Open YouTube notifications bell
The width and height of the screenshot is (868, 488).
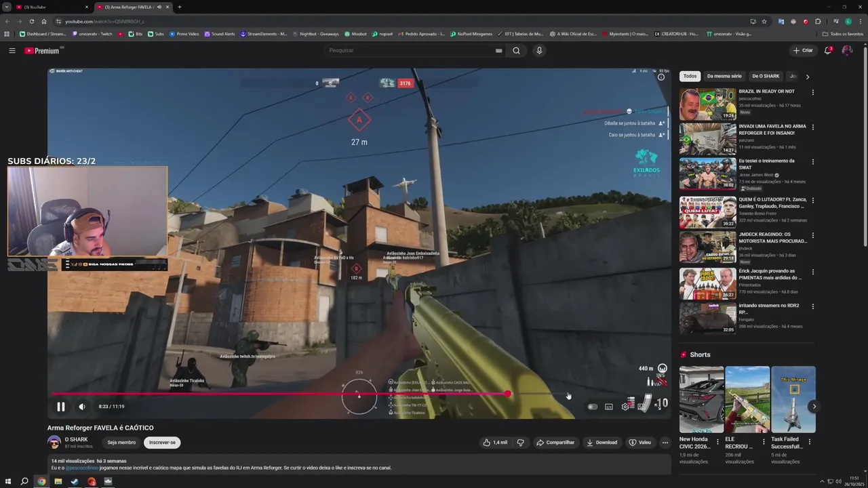click(828, 51)
